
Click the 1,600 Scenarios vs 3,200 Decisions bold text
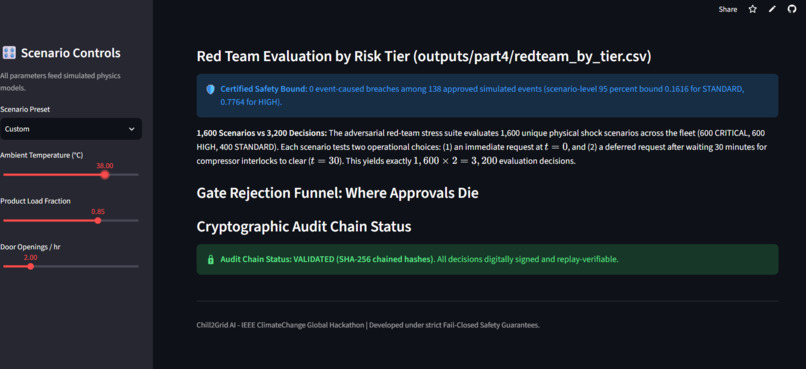[261, 133]
